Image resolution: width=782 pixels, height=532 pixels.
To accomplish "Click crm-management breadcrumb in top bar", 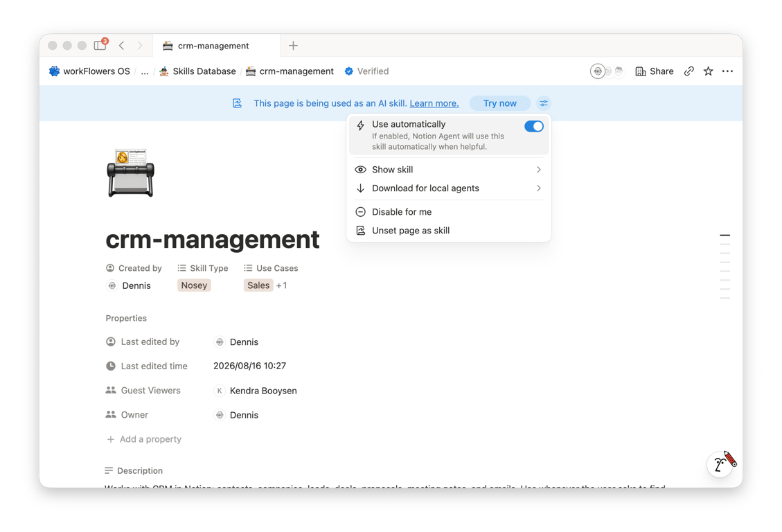I will (x=290, y=71).
